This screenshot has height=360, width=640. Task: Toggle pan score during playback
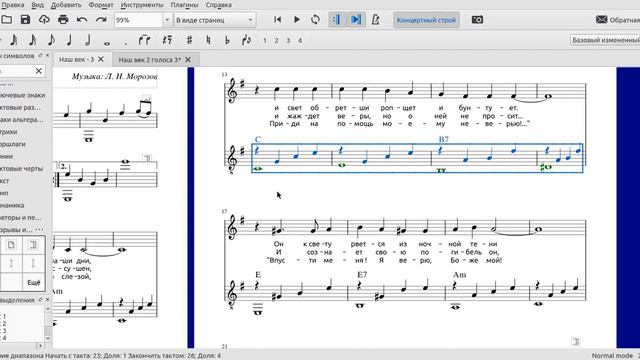[x=356, y=20]
